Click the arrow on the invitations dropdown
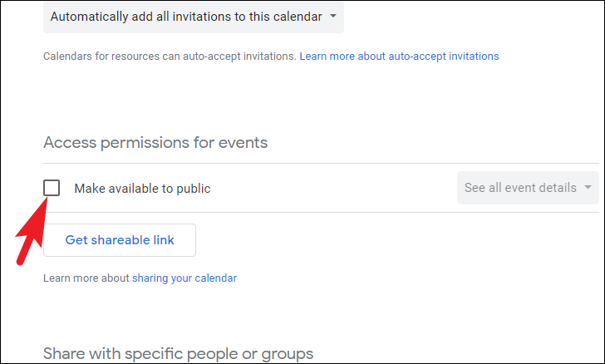This screenshot has width=605, height=364. pos(333,16)
